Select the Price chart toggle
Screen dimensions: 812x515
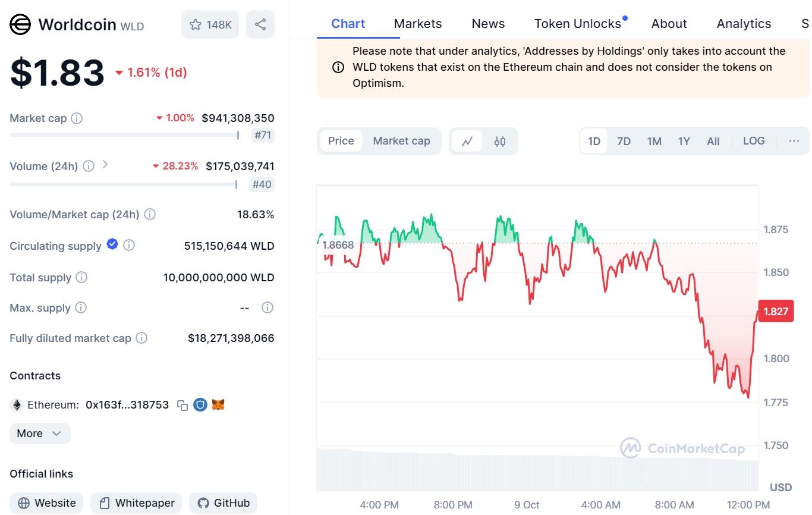[341, 141]
